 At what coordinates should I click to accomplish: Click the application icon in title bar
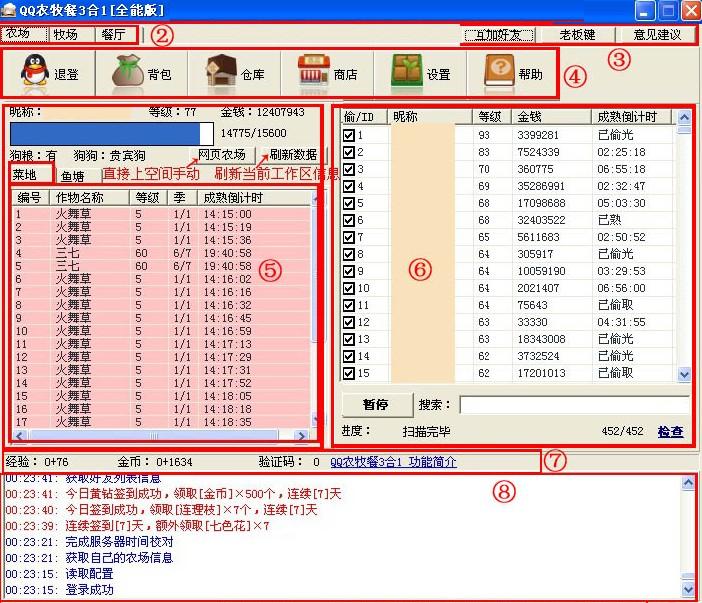8,9
